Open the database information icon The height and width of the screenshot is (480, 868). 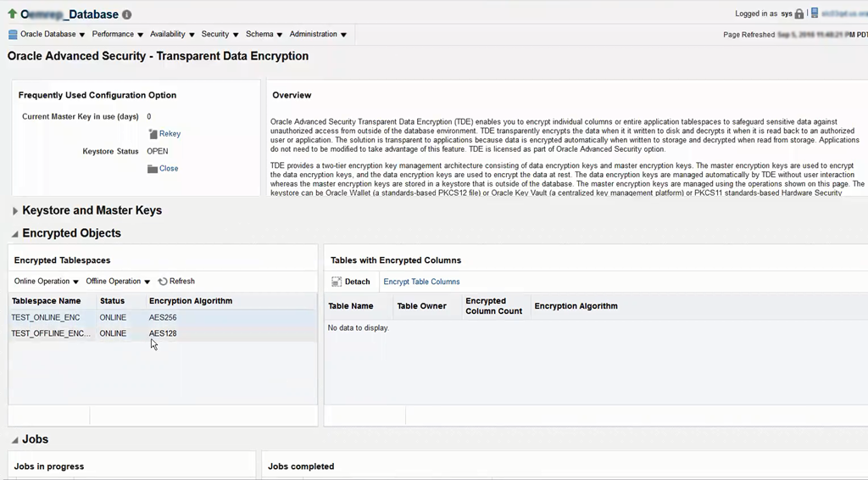point(127,15)
